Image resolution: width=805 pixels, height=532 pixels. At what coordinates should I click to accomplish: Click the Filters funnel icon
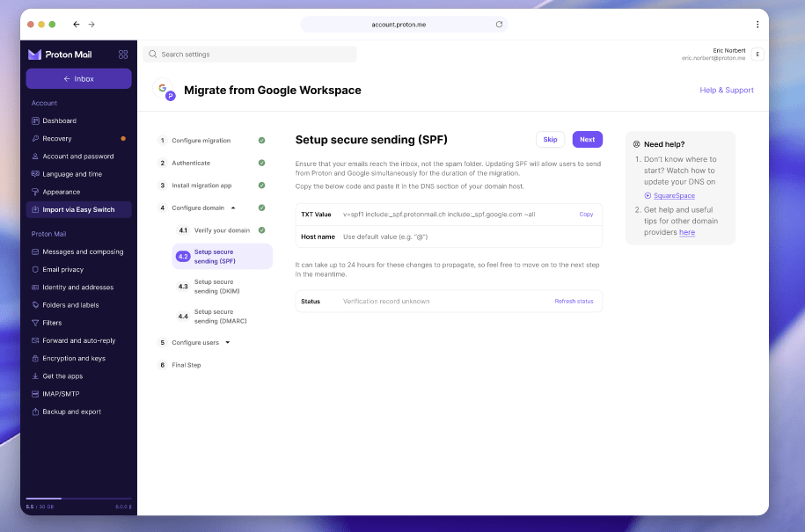[x=35, y=323]
